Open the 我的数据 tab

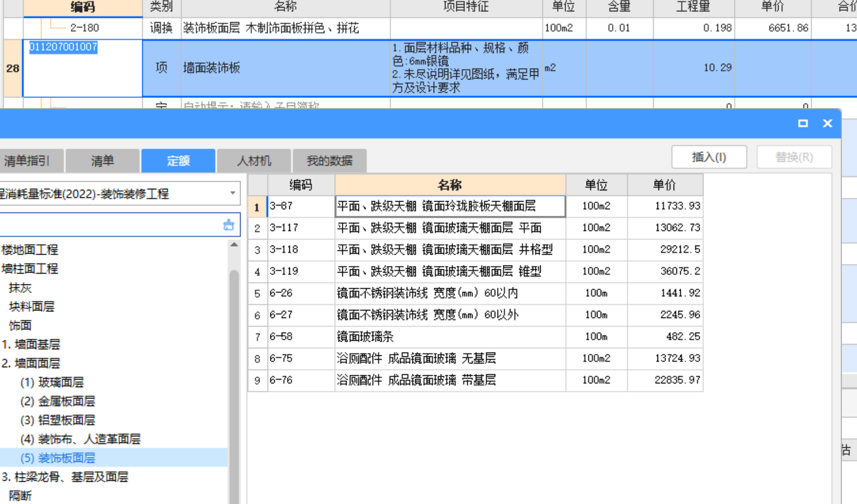tap(329, 161)
